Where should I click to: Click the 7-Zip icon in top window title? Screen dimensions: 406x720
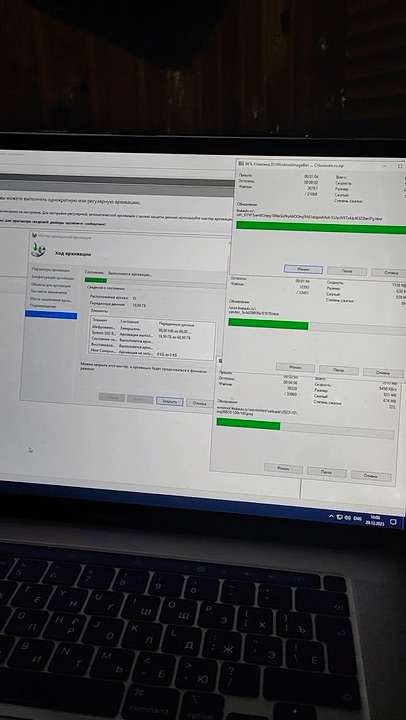241,163
